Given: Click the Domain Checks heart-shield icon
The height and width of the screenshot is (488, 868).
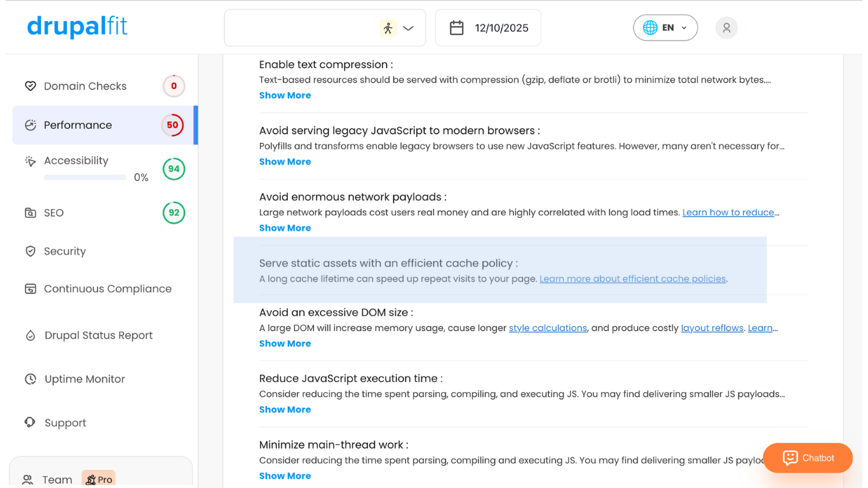Looking at the screenshot, I should (x=31, y=86).
